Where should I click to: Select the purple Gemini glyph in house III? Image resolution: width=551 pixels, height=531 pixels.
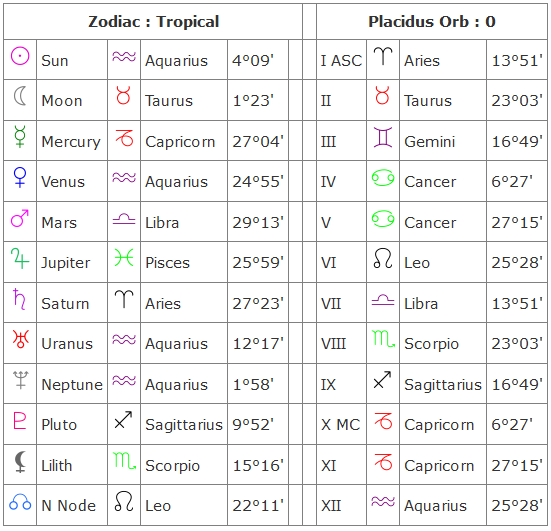pos(383,137)
